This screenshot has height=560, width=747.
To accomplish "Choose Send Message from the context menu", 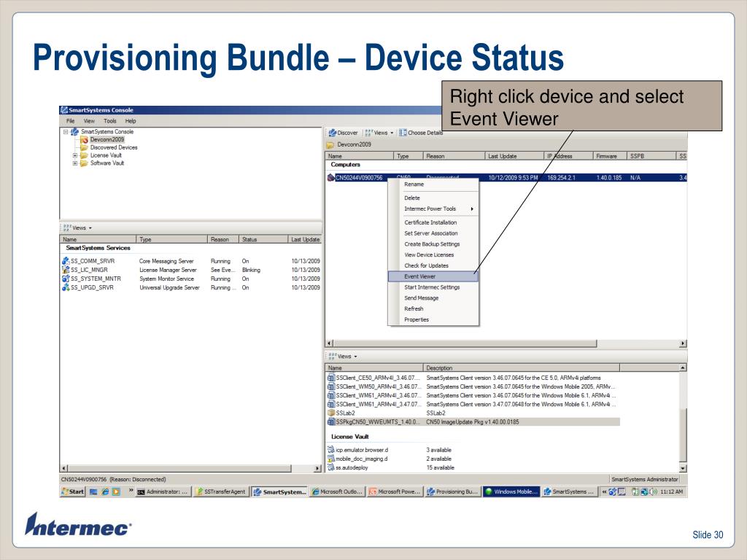I will (421, 298).
